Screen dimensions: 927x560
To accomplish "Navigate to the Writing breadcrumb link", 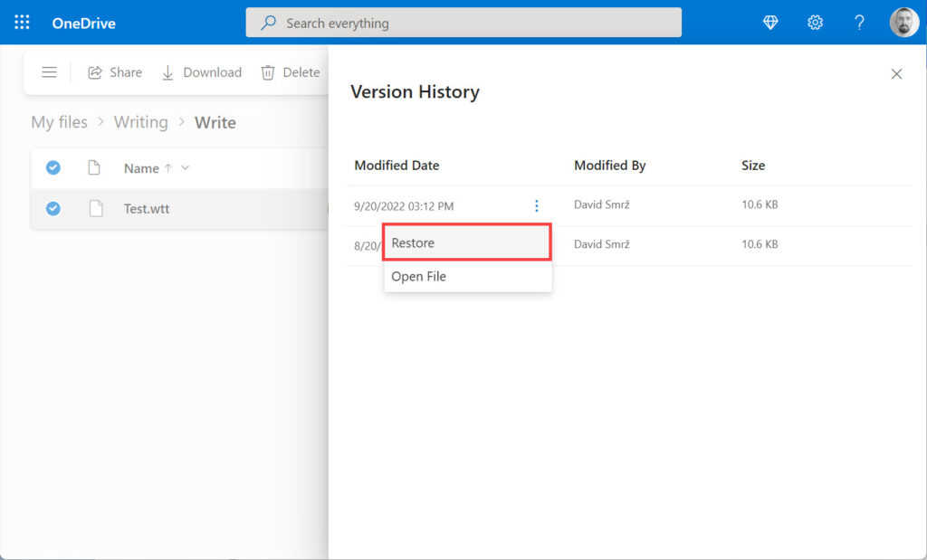I will coord(141,121).
